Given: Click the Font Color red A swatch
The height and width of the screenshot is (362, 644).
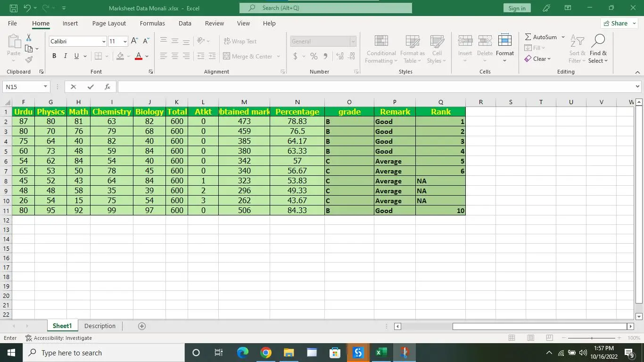Looking at the screenshot, I should pos(139,56).
